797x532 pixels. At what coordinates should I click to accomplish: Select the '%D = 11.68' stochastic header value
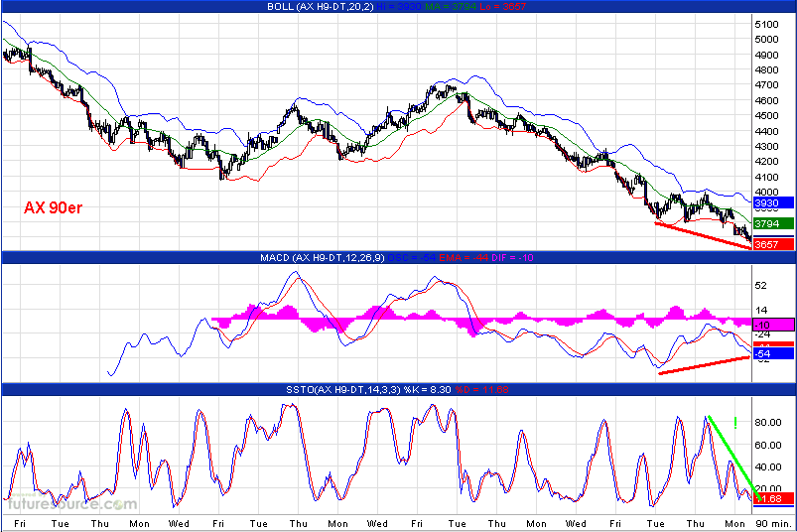481,390
